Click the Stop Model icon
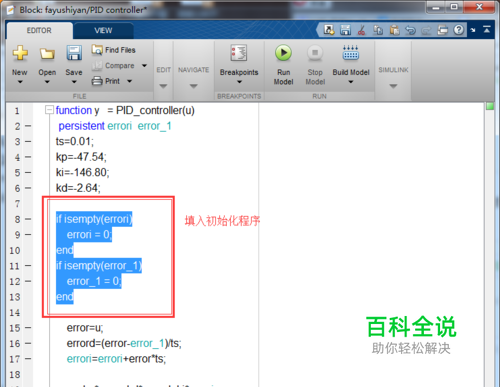This screenshot has height=387, width=500. (x=315, y=53)
